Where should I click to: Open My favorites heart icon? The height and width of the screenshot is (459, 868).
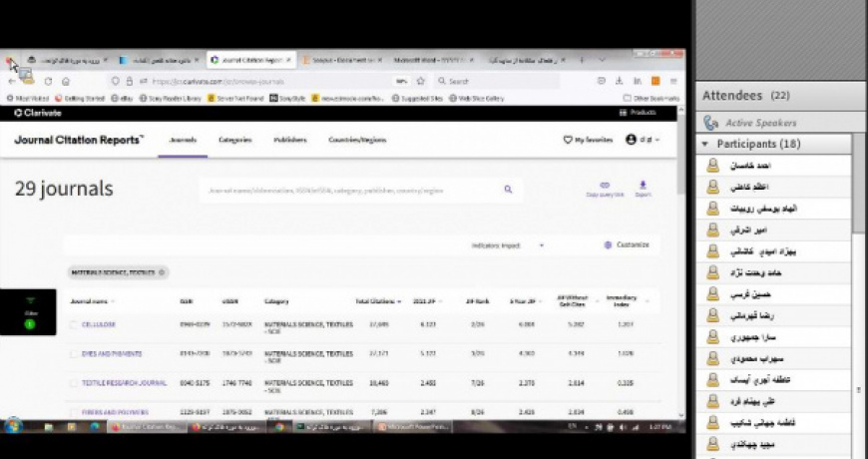pos(568,140)
